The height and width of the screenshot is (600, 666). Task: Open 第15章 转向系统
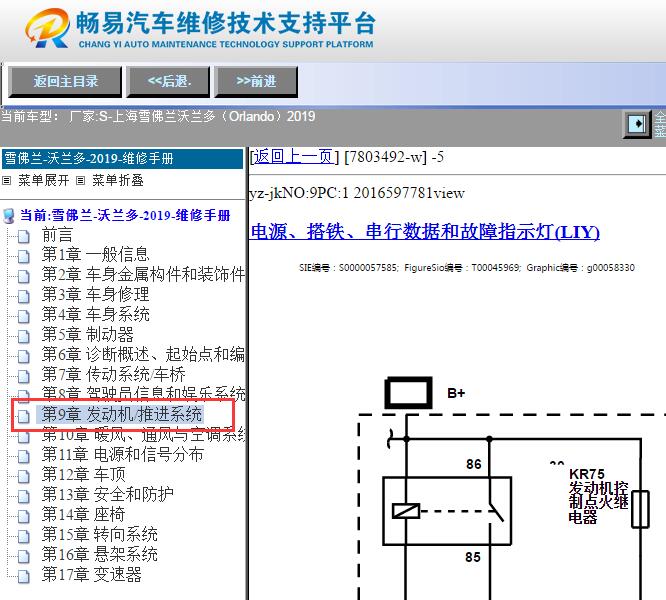[x=99, y=534]
